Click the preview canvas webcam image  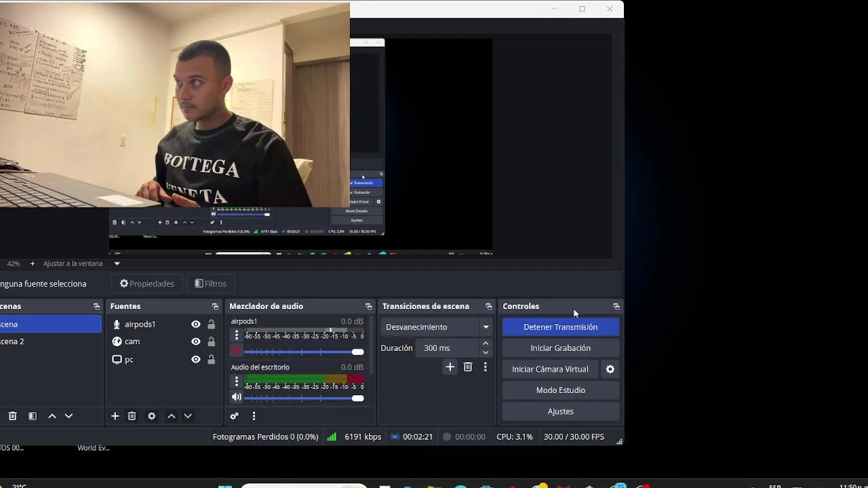point(175,104)
